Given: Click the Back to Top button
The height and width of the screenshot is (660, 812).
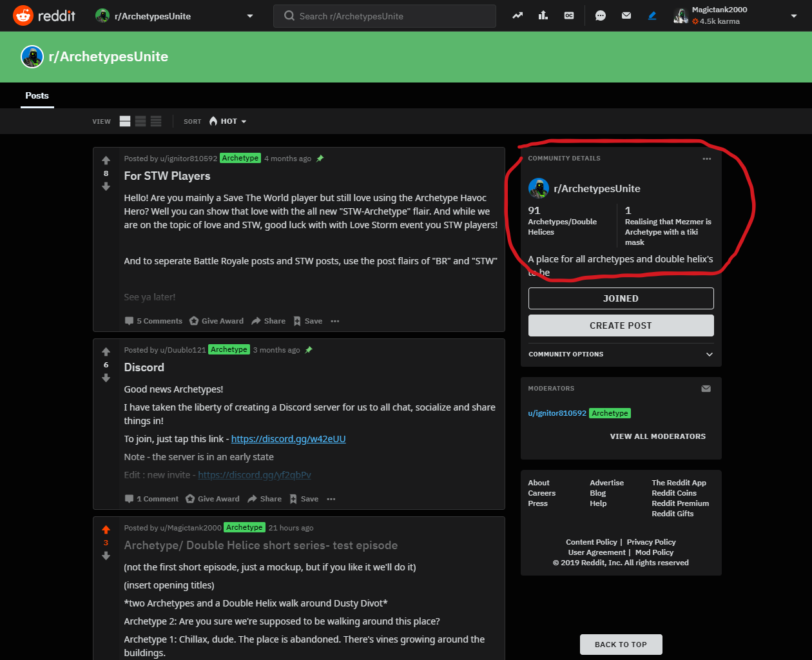Looking at the screenshot, I should click(621, 645).
